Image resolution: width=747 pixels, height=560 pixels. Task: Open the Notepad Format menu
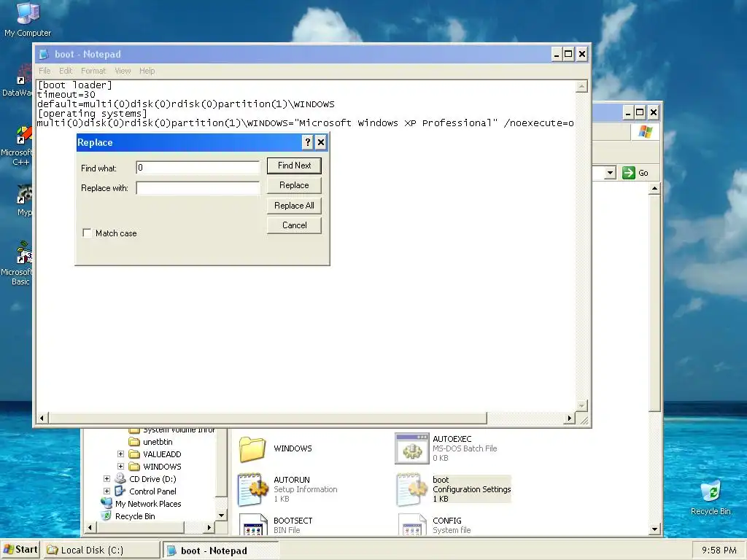coord(93,71)
